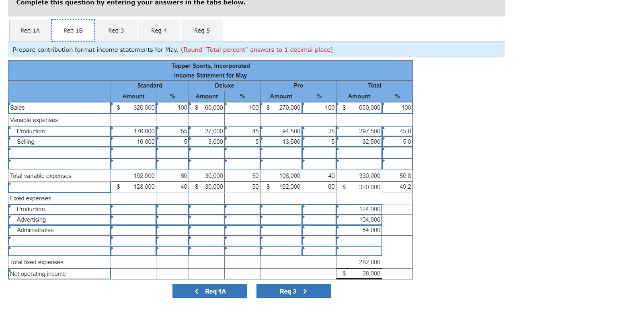The height and width of the screenshot is (314, 644).
Task: Click the Topper Sports, Incorporated title
Action: [211, 66]
